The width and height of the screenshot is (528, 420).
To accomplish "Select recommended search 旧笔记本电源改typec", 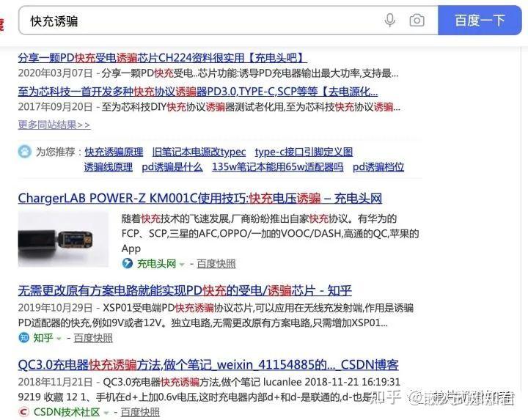I will click(199, 152).
